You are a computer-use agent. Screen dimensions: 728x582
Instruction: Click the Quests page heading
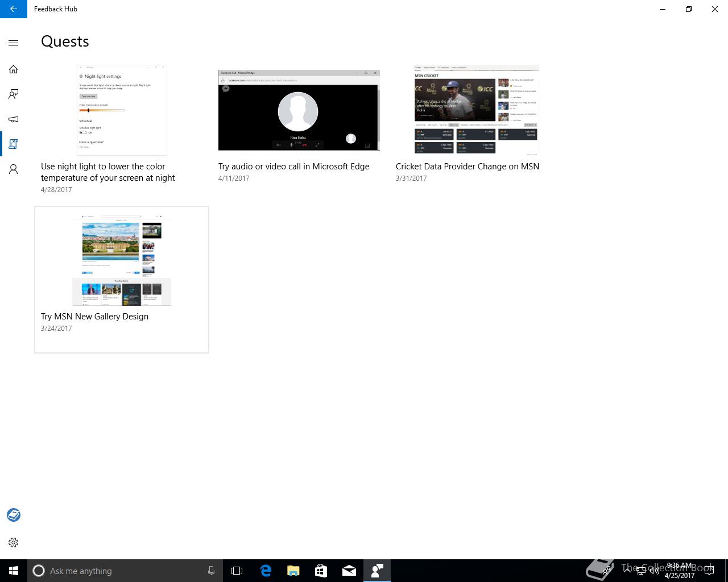pyautogui.click(x=65, y=41)
